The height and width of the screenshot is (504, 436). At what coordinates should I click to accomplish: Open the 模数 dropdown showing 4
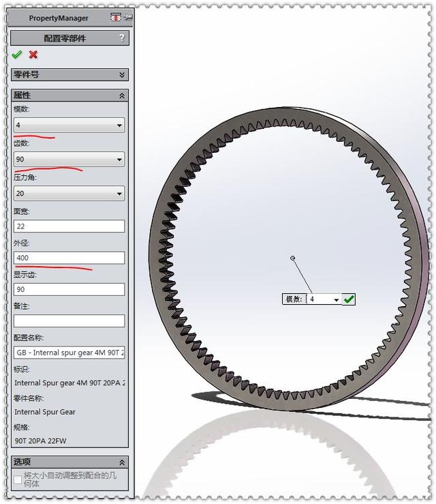[x=69, y=125]
